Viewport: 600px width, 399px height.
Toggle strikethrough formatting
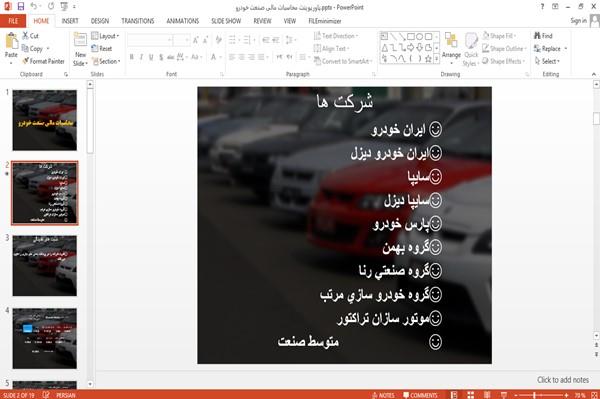coord(171,57)
